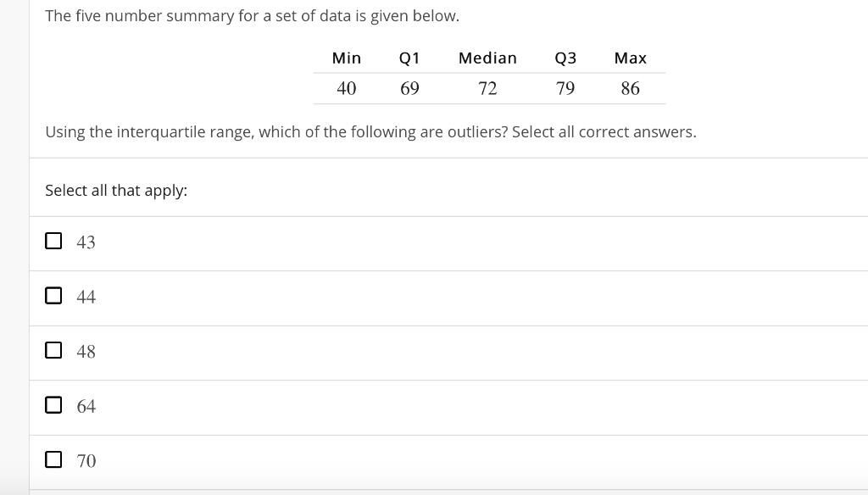Image resolution: width=868 pixels, height=495 pixels.
Task: Click the "Select all that apply:" prompt
Action: (x=116, y=191)
